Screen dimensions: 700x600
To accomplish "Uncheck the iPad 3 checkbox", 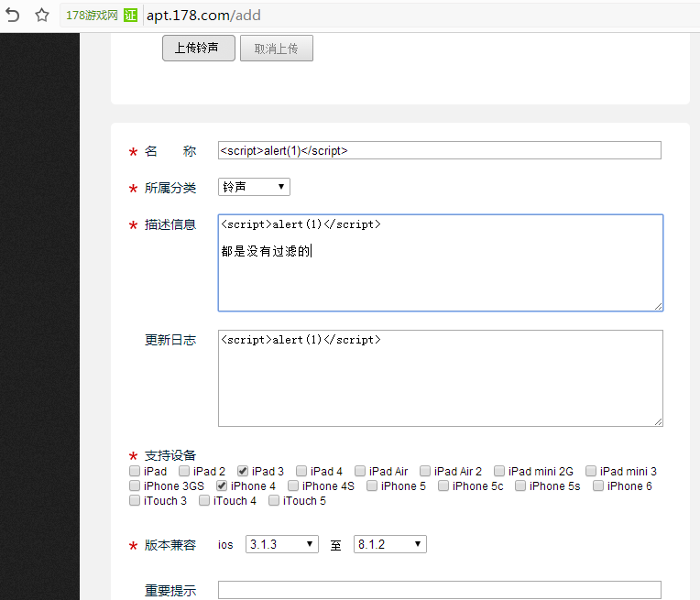I will click(x=243, y=471).
